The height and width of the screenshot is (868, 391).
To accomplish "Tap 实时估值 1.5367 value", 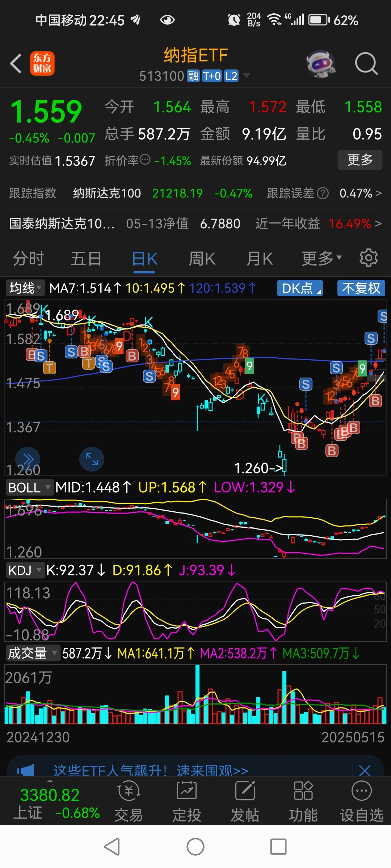I will click(75, 161).
